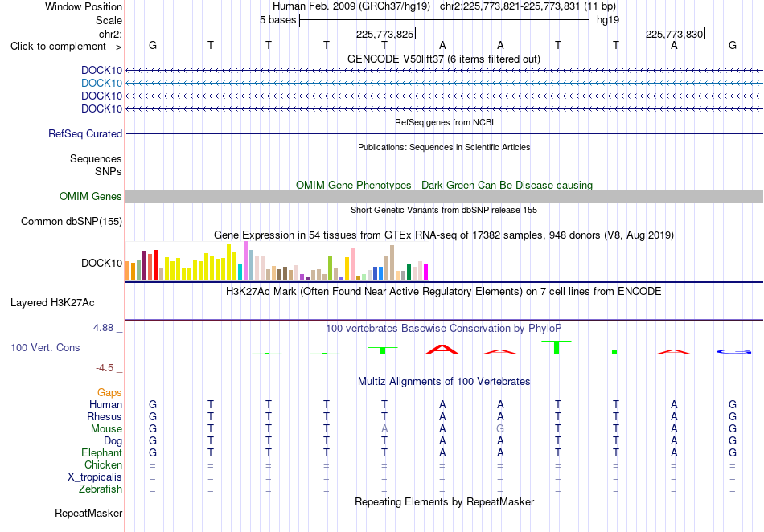Image resolution: width=764 pixels, height=532 pixels.
Task: Click the Human Feb. 2009 (GRCh37/hg19) text
Action: click(351, 6)
